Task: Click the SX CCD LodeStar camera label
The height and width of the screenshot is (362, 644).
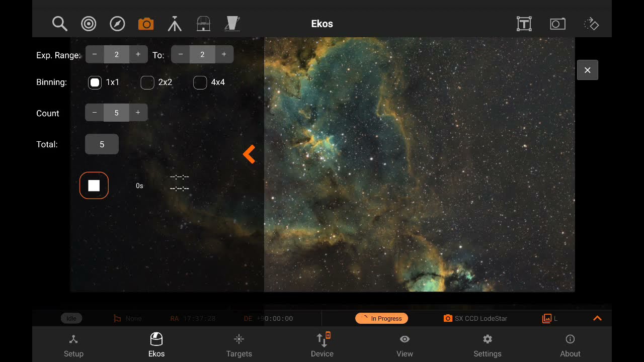Action: coord(481,318)
